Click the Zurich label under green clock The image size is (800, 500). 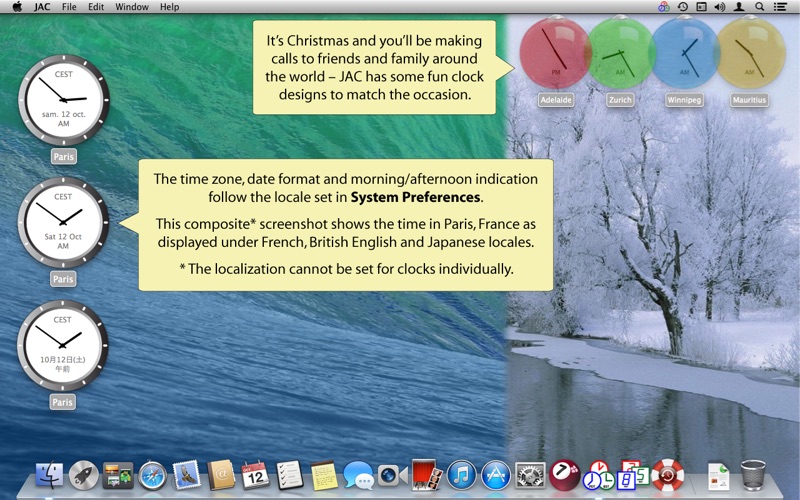click(620, 100)
